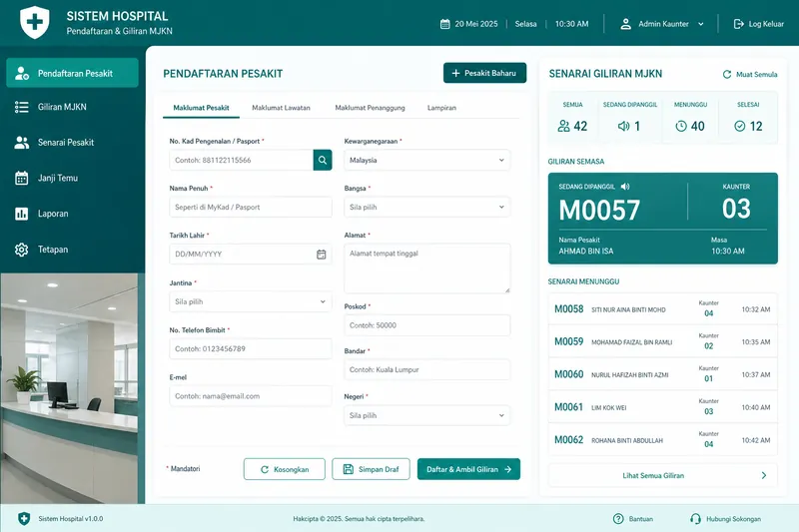
Task: Click the plus icon on Pesakit Baharu button
Action: point(456,73)
